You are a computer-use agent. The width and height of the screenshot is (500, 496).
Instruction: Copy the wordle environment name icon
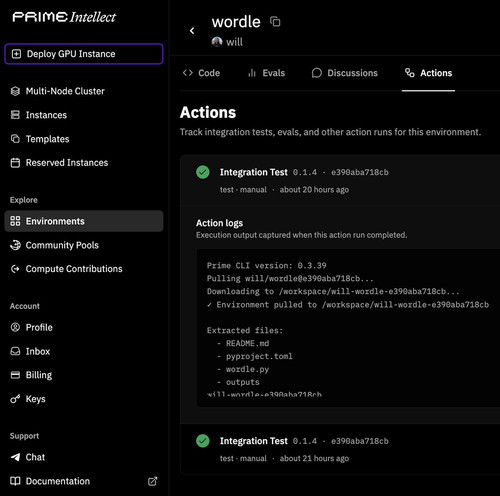[x=275, y=22]
